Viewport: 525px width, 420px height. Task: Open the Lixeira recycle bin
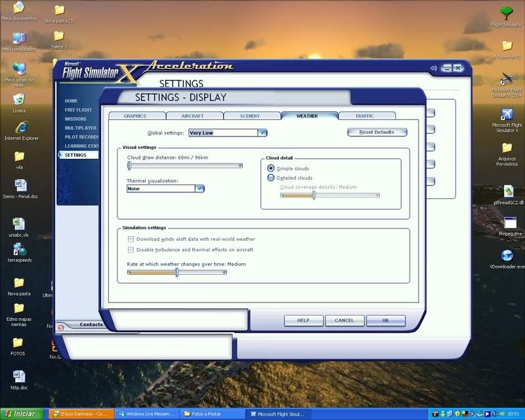coord(19,100)
